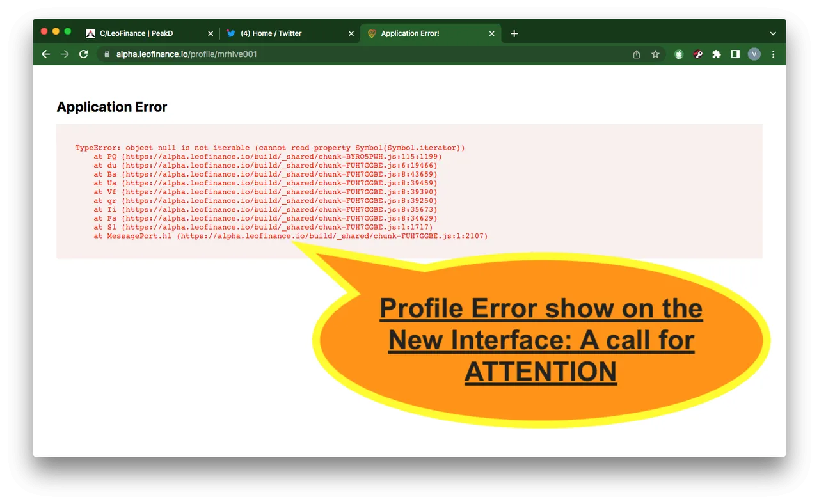Click the Application Error tab favicon

(372, 33)
